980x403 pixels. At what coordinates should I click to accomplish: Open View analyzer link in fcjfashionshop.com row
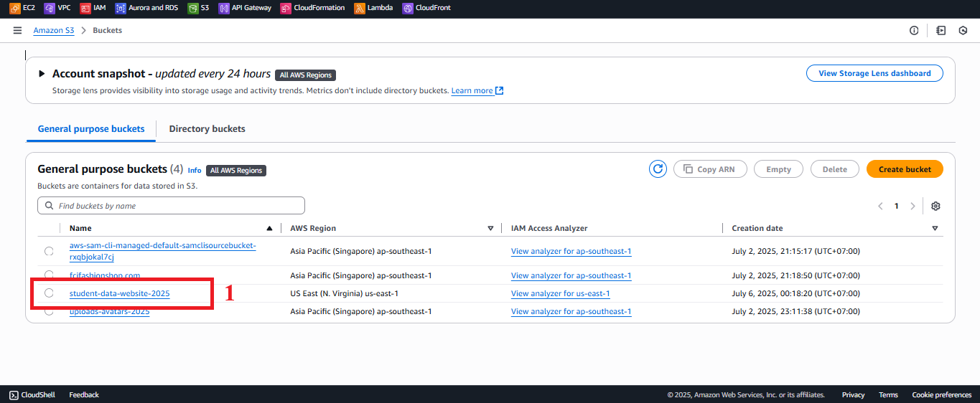point(571,275)
